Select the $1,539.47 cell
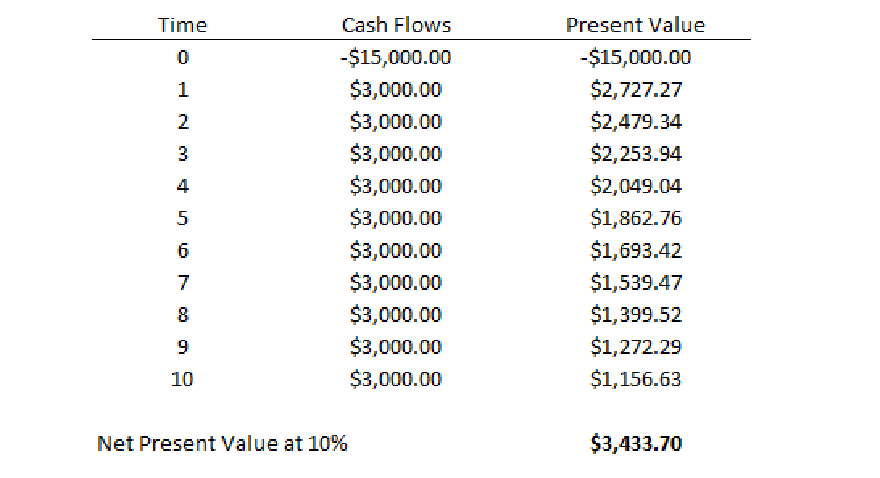 click(x=636, y=282)
